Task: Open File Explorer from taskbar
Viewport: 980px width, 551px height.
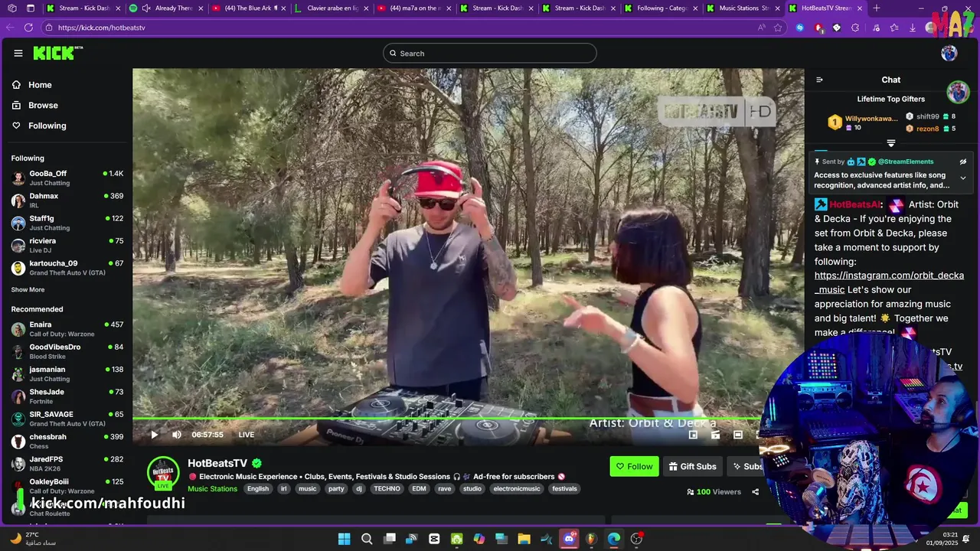Action: click(x=524, y=539)
